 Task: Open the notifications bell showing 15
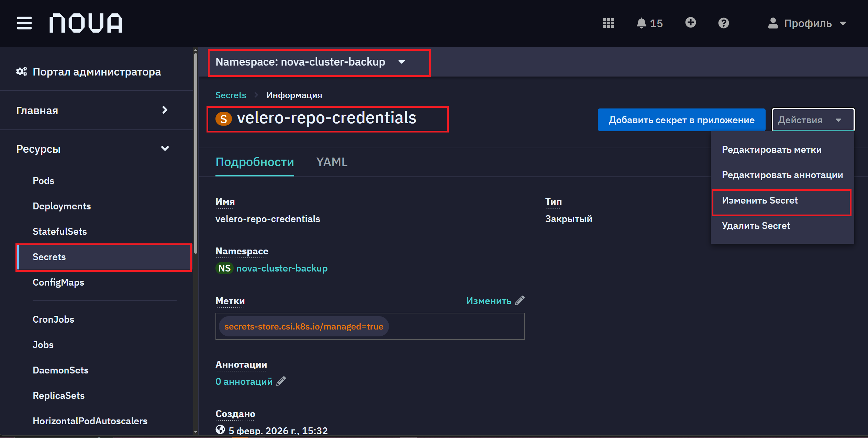649,23
